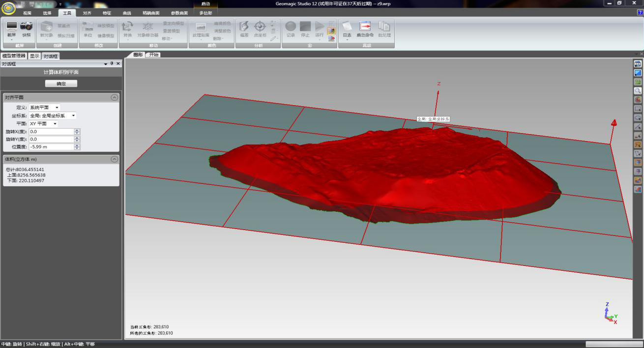
Task: Click the 位置度 stepper arrows
Action: (x=77, y=147)
